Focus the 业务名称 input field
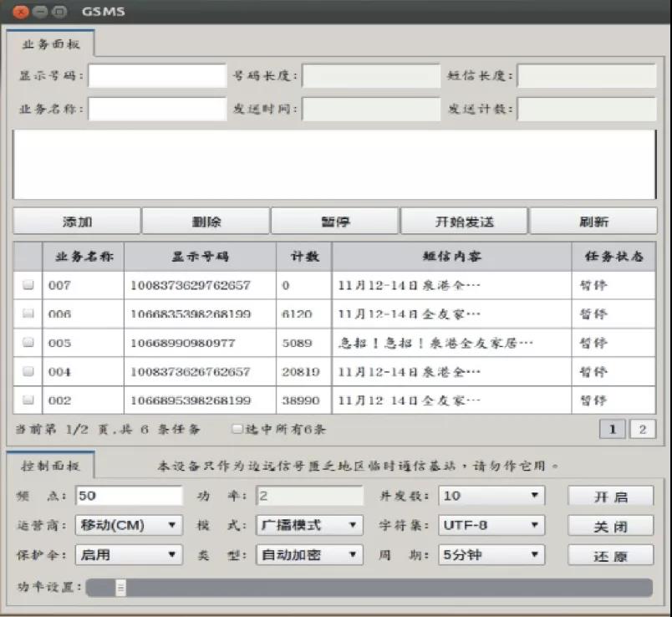Viewport: 672px width, 617px height. pyautogui.click(x=157, y=109)
